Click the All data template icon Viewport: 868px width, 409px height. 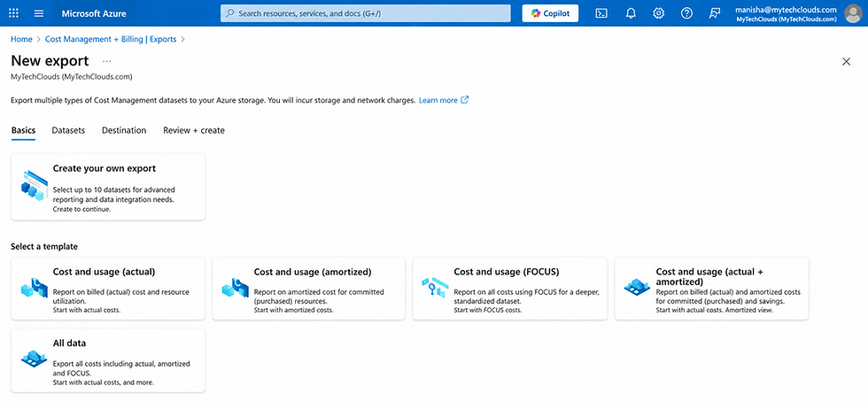click(35, 359)
